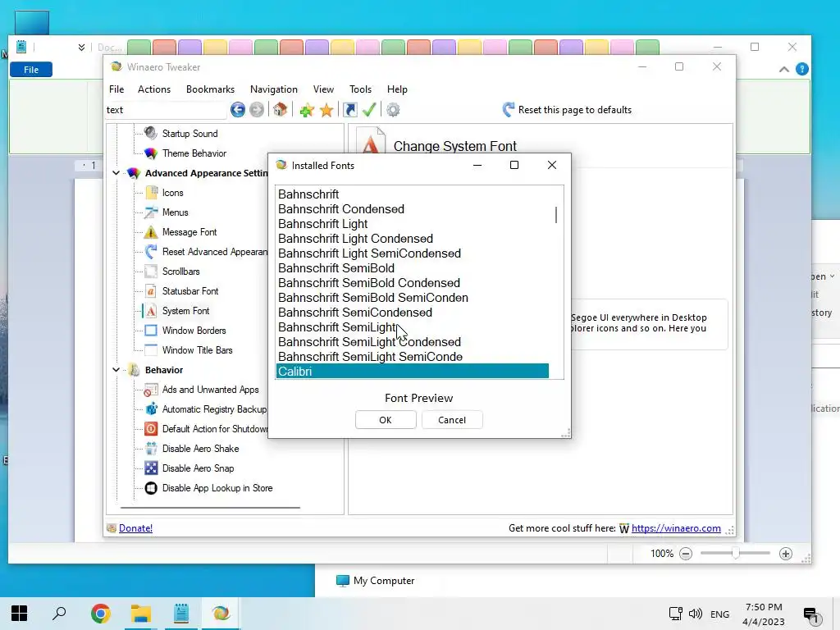Select Reset Advanced Appearance tree item
The image size is (840, 630).
(x=214, y=252)
